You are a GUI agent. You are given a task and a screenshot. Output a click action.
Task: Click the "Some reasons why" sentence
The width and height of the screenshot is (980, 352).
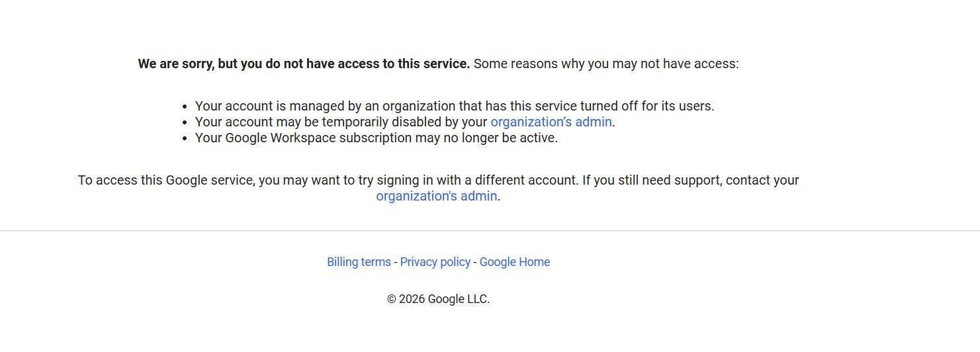tap(605, 64)
